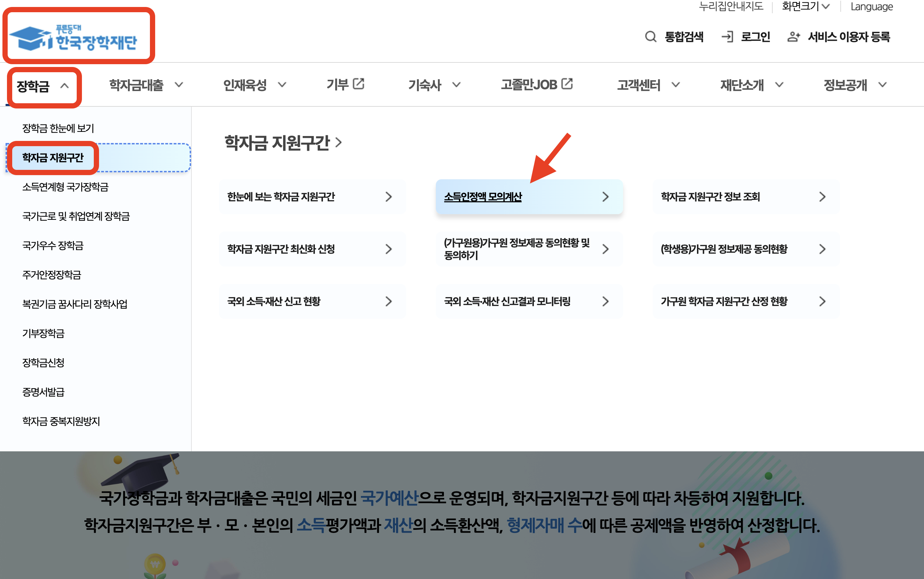Open the Language selector

pos(872,7)
